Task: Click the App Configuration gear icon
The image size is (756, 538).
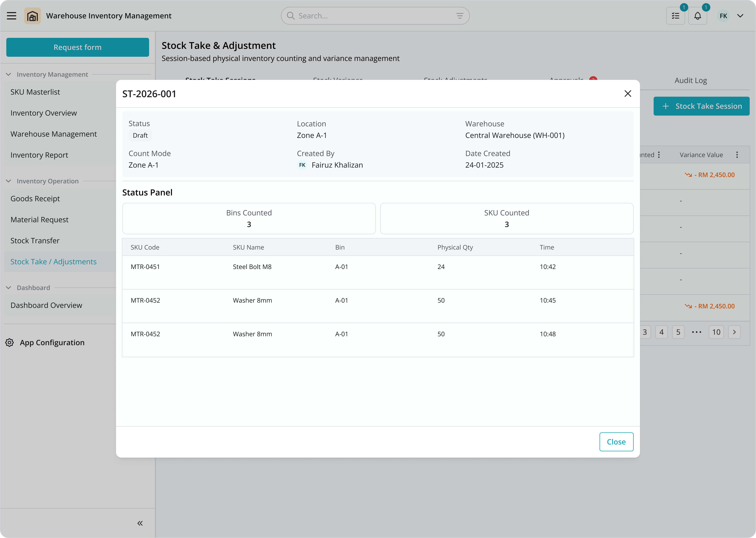Action: pyautogui.click(x=10, y=343)
